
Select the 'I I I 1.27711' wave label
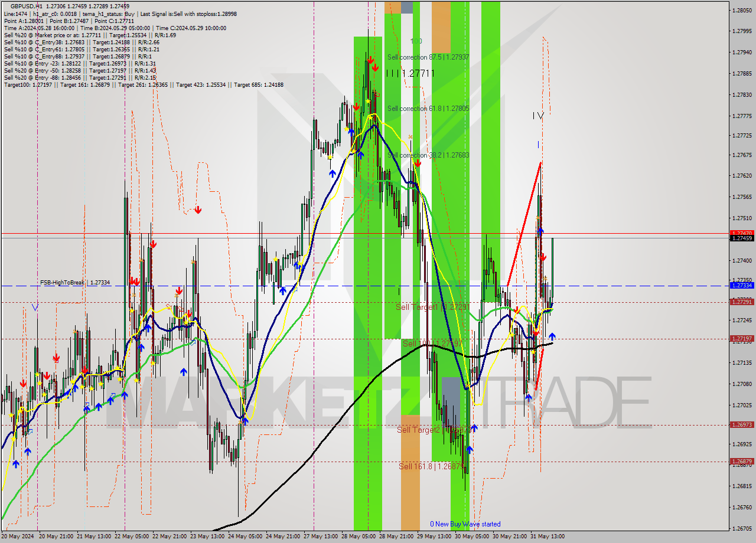(x=410, y=73)
